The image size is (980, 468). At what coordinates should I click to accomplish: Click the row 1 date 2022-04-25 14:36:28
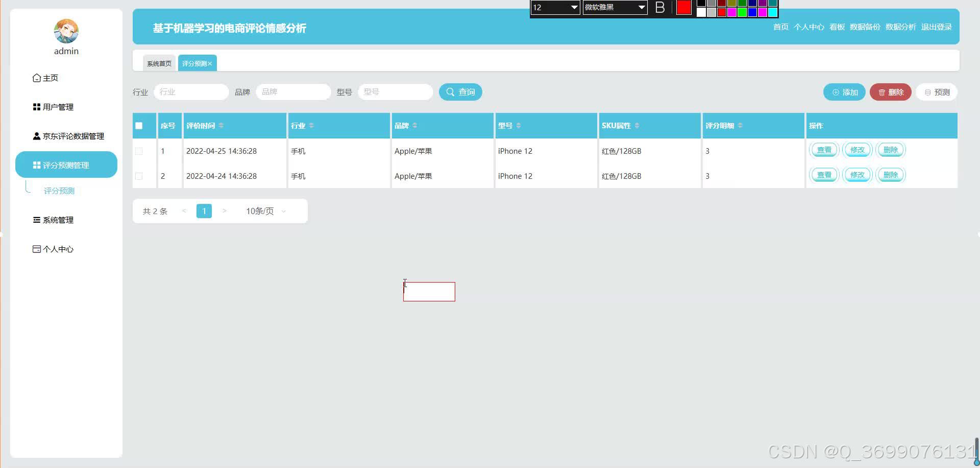tap(222, 151)
